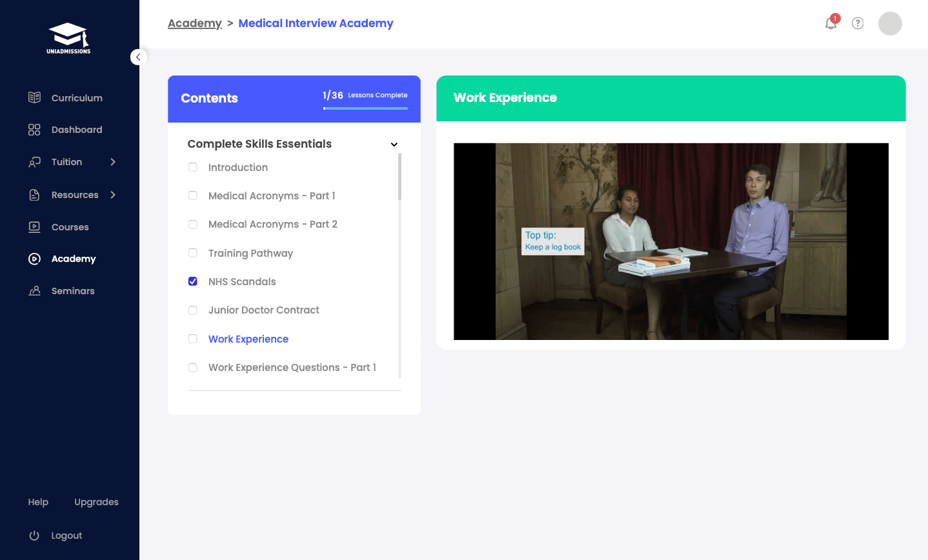The height and width of the screenshot is (560, 928).
Task: Click the Courses icon in sidebar
Action: 34,227
